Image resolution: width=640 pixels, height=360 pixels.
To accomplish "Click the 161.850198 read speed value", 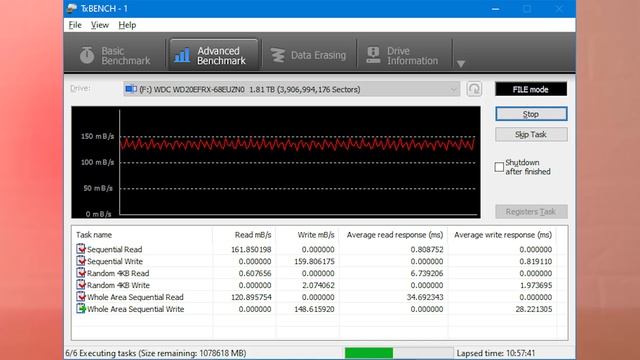I will (x=251, y=249).
